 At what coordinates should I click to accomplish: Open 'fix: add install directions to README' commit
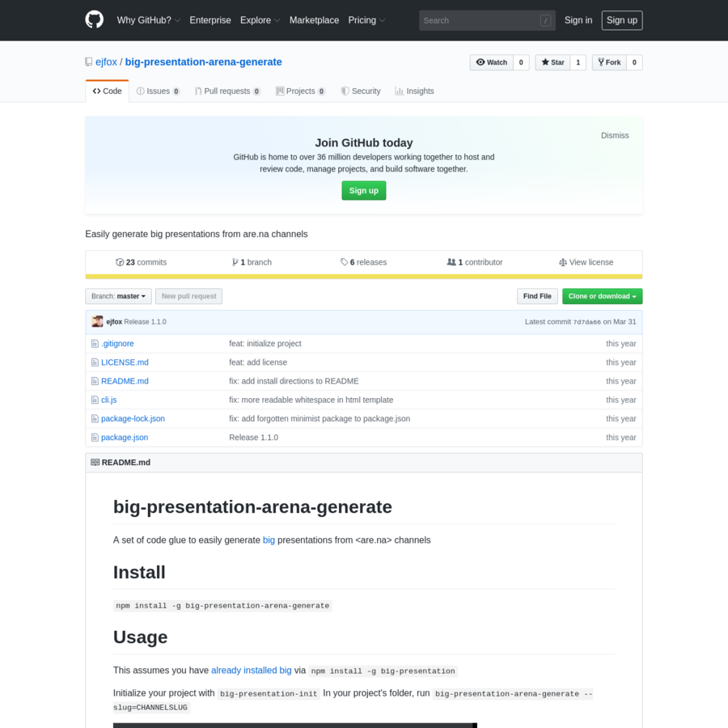click(294, 381)
